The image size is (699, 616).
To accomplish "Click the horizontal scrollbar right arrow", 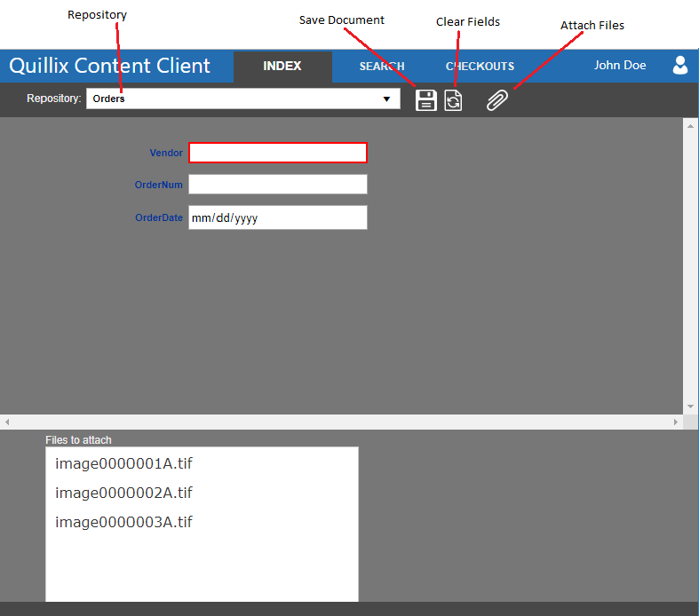I will [675, 422].
